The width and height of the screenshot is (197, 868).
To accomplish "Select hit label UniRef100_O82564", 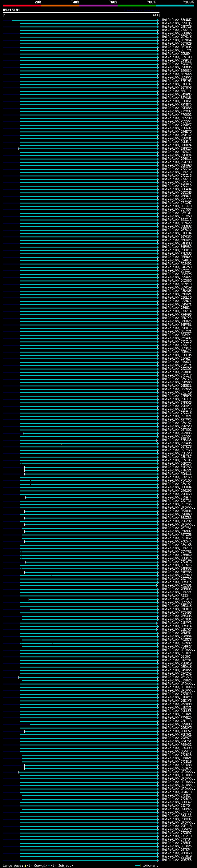I will [177, 436].
